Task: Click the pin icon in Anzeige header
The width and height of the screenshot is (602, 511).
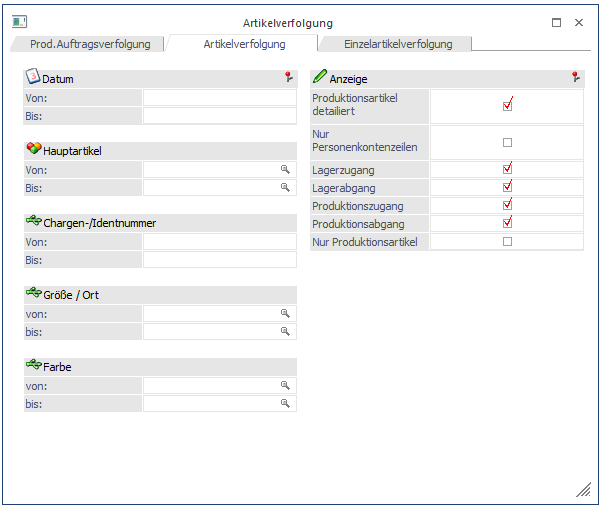Action: point(575,77)
